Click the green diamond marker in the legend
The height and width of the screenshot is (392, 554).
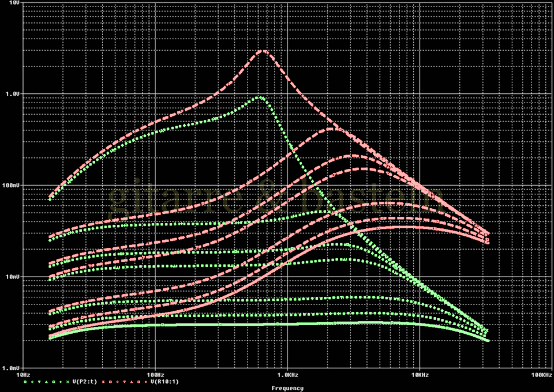tap(32, 382)
